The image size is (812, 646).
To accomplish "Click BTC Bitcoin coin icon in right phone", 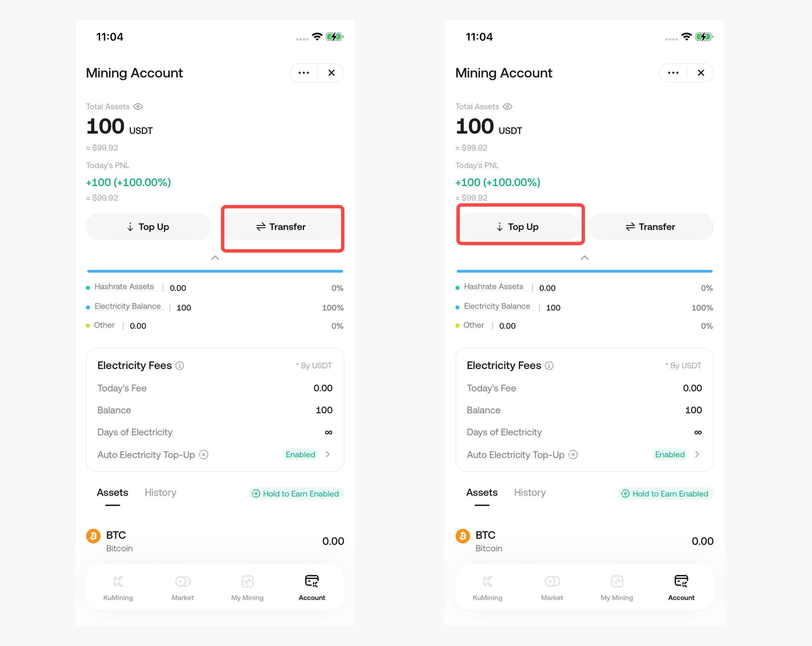I will (463, 536).
